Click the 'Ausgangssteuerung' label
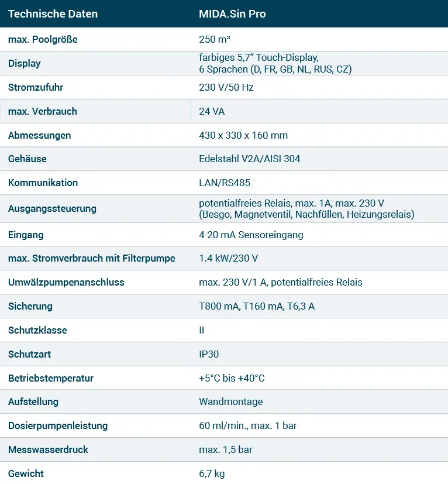Image resolution: width=448 pixels, height=484 pixels. [52, 209]
